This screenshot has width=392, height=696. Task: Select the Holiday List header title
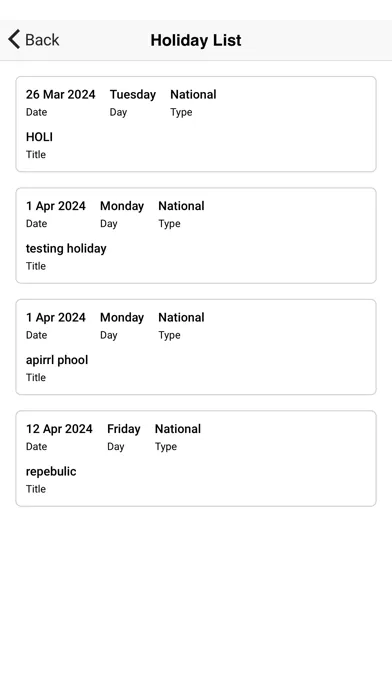tap(196, 40)
